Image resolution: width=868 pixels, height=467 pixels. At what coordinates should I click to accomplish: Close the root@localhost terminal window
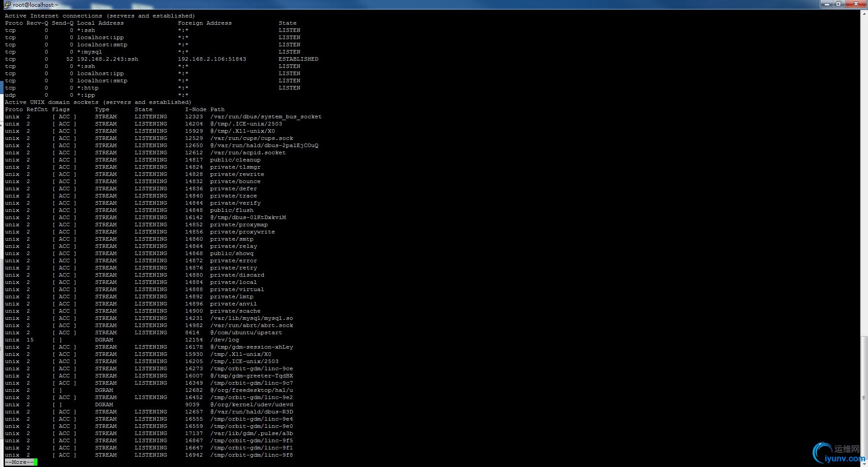click(x=855, y=4)
